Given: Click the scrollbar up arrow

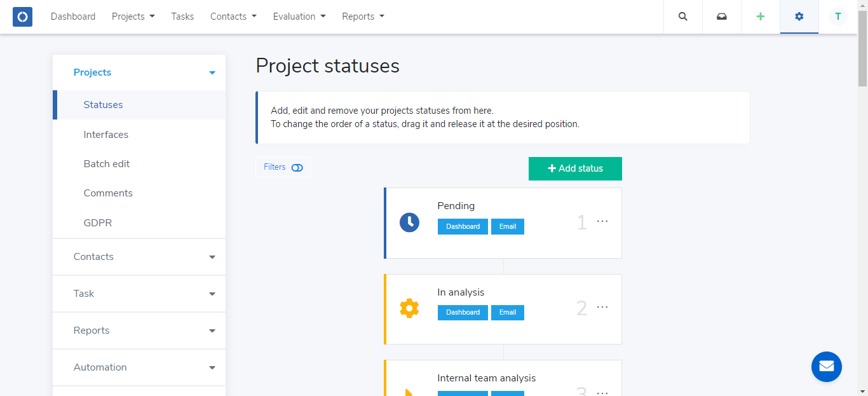Looking at the screenshot, I should click(863, 5).
